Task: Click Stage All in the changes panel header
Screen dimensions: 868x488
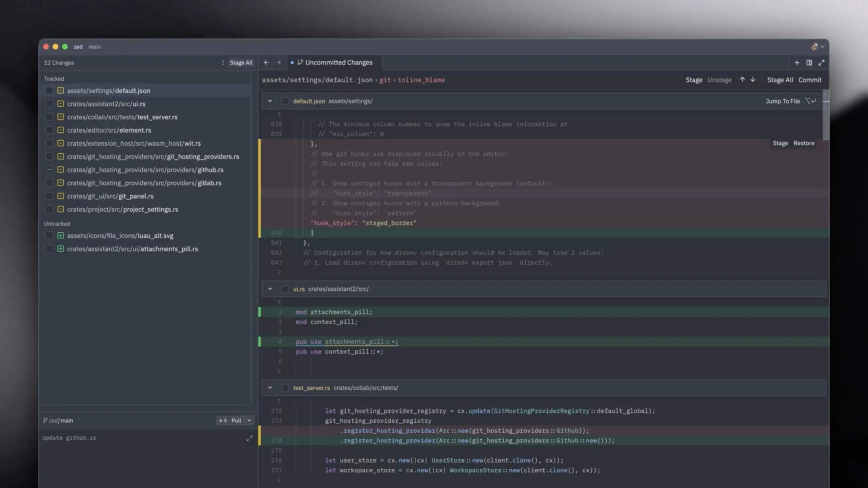Action: [241, 63]
